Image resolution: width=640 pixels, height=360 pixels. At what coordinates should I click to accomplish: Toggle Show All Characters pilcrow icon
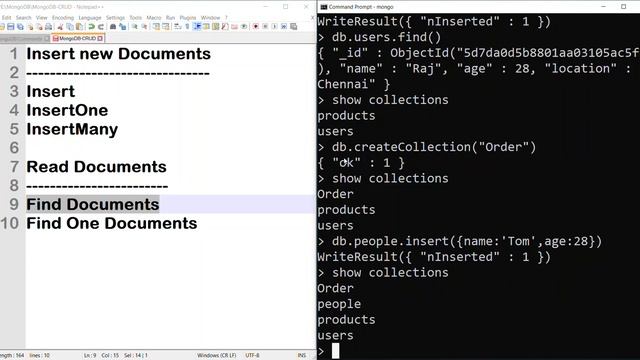pyautogui.click(x=187, y=27)
